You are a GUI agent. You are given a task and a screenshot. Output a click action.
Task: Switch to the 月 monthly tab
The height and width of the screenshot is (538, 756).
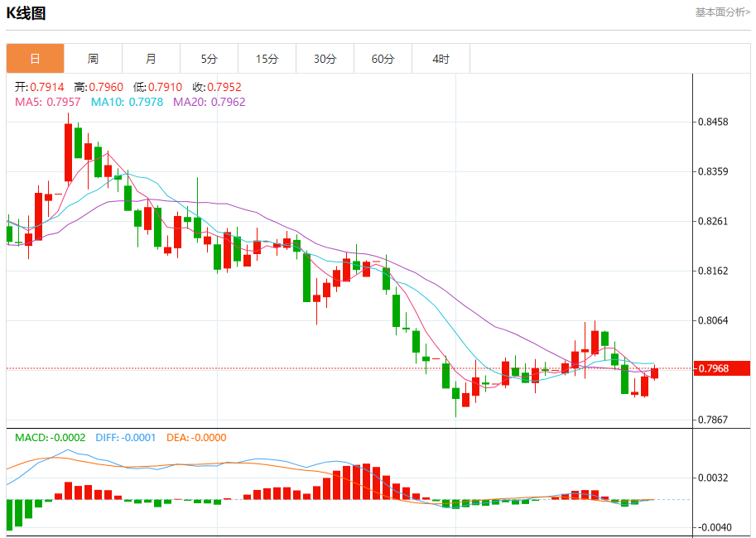[x=151, y=59]
